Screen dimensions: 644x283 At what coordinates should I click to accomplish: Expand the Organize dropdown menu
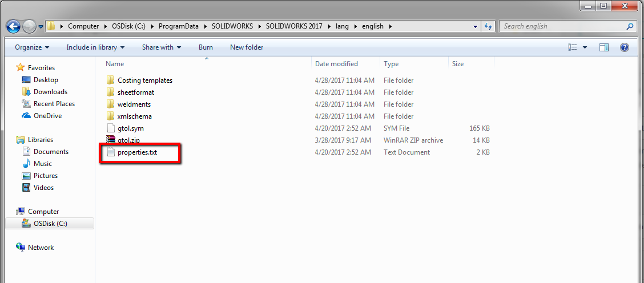[x=32, y=47]
